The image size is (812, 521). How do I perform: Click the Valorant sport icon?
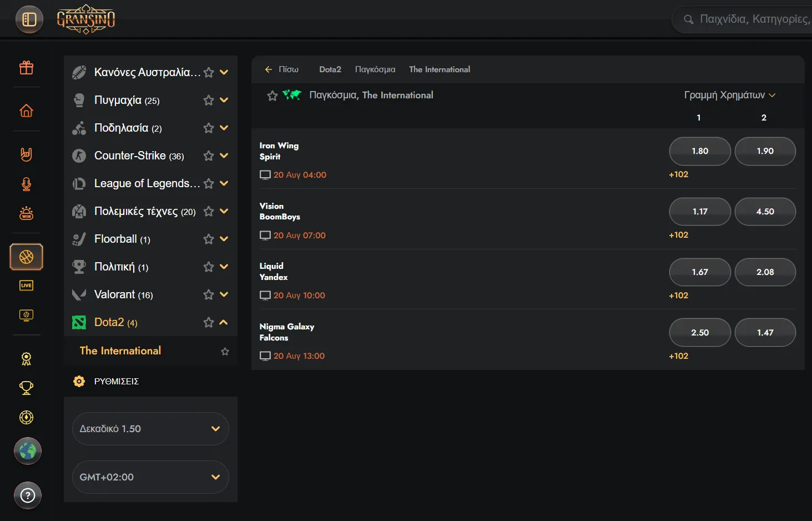tap(79, 294)
